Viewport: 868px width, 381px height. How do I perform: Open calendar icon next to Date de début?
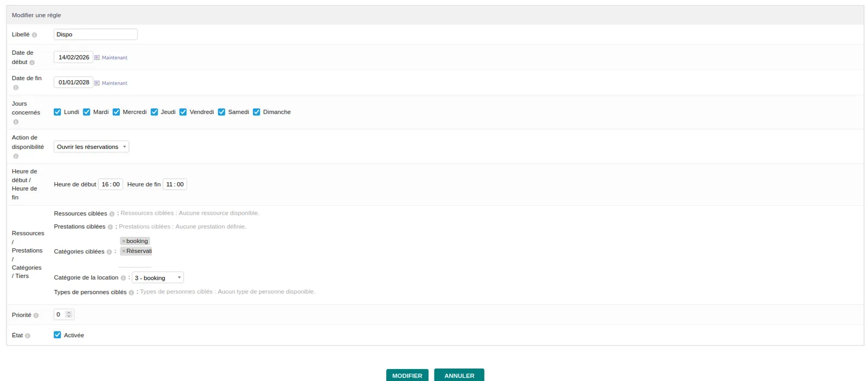(x=97, y=57)
